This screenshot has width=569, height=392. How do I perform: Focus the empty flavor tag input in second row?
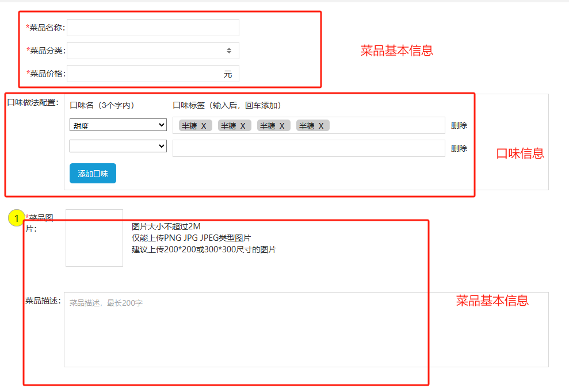coord(308,148)
